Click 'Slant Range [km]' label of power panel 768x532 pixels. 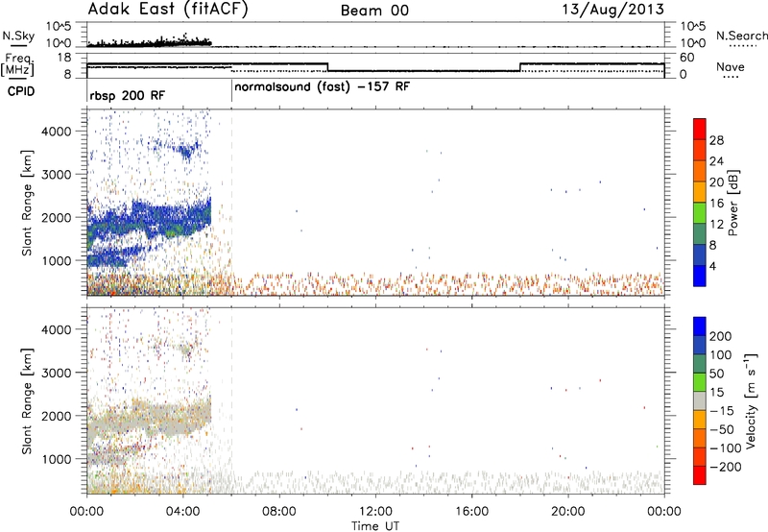tap(27, 203)
